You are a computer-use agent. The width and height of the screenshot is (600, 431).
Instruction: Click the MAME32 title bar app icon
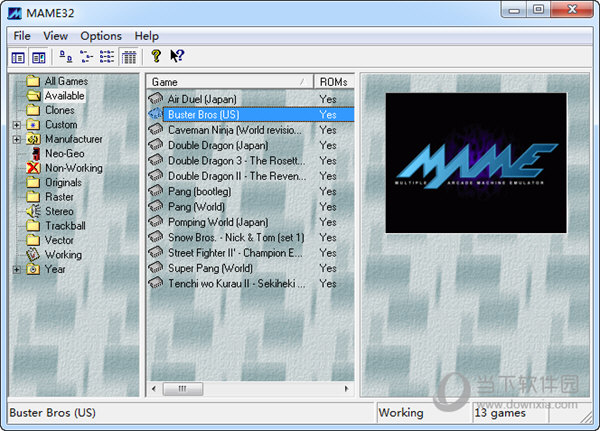click(x=15, y=13)
